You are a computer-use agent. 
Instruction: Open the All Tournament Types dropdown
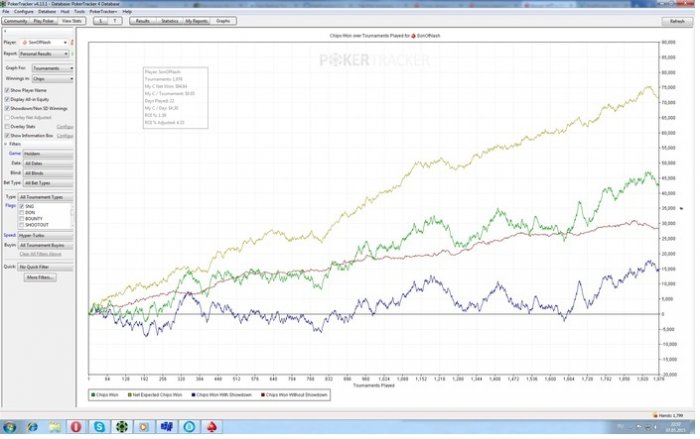point(45,197)
